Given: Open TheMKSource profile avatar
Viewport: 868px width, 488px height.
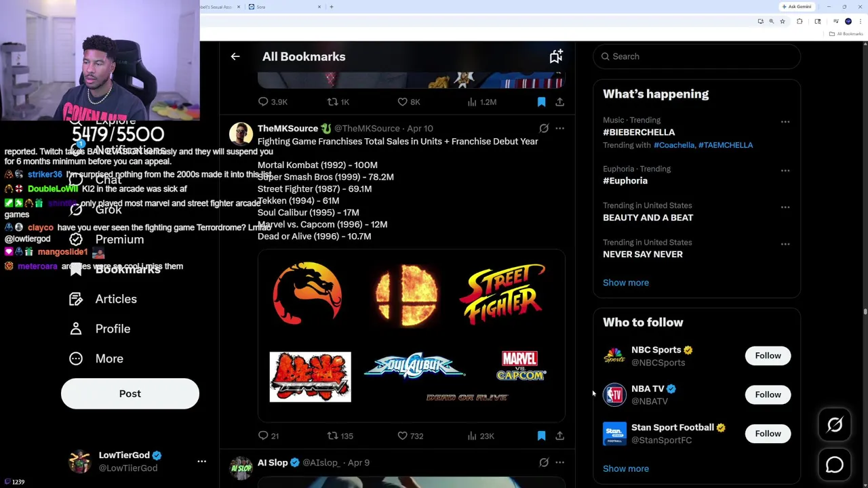Looking at the screenshot, I should 241,134.
